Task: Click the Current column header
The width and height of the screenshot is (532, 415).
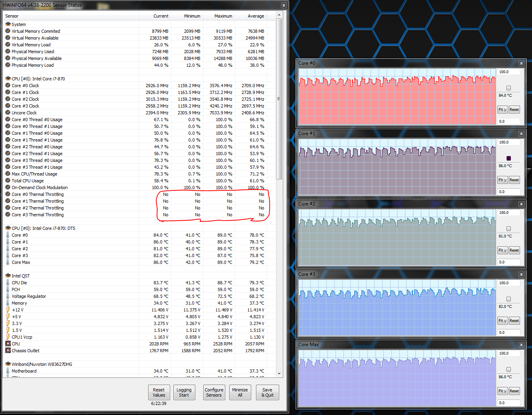Action: click(x=155, y=16)
